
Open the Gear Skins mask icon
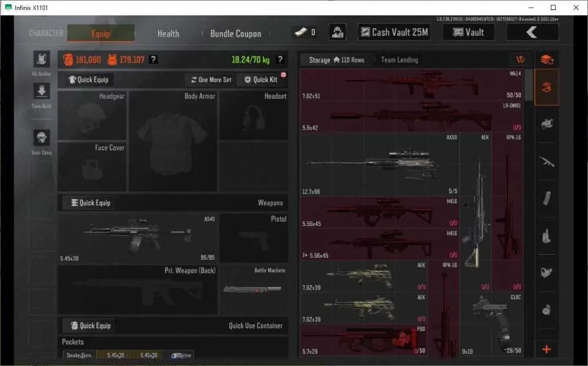(42, 138)
